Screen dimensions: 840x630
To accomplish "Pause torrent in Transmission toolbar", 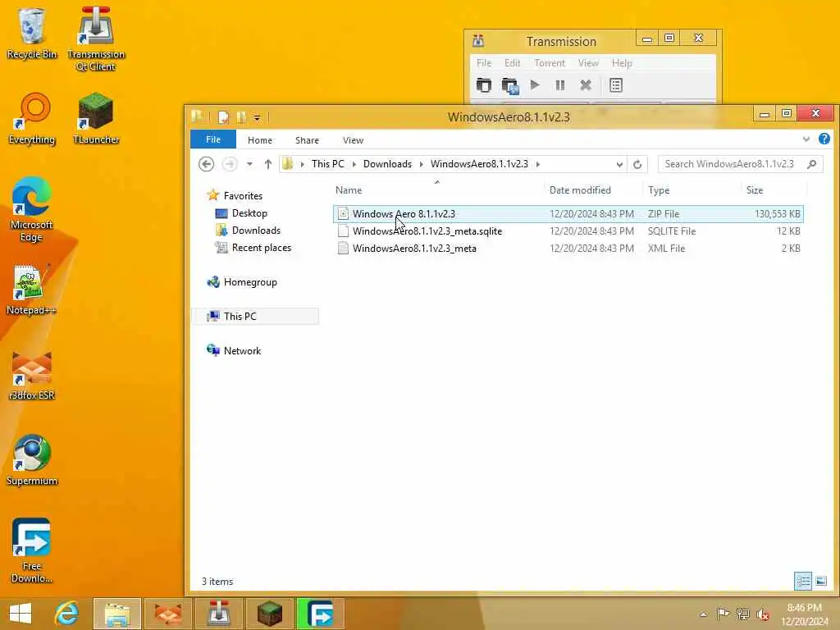I will pyautogui.click(x=559, y=85).
